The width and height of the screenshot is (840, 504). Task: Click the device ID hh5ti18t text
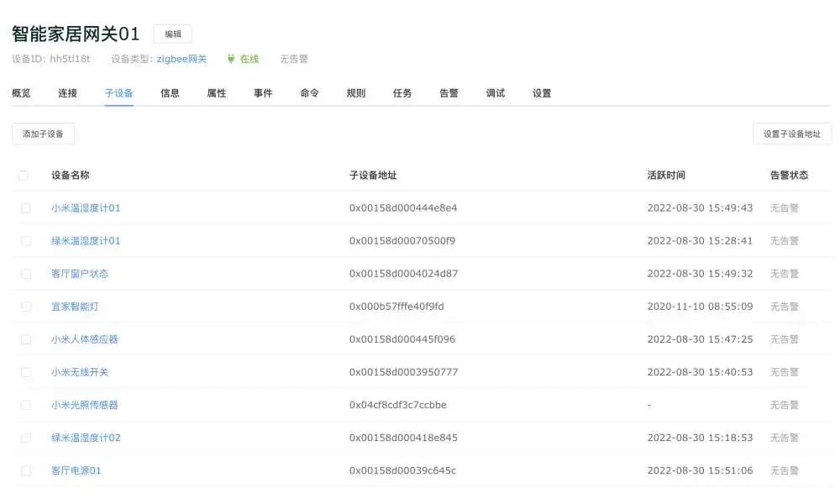(71, 59)
